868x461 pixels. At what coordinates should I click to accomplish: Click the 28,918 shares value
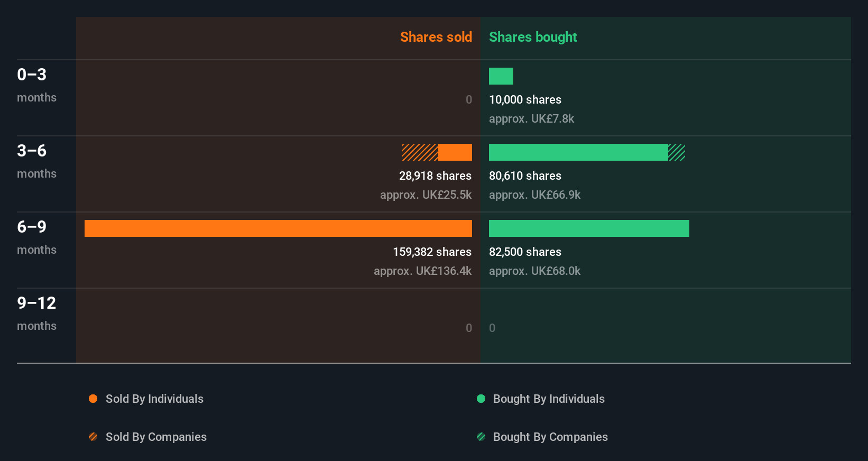[435, 176]
